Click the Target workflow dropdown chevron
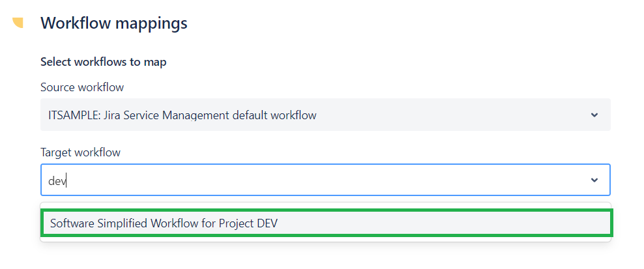This screenshot has width=644, height=269. (x=594, y=180)
